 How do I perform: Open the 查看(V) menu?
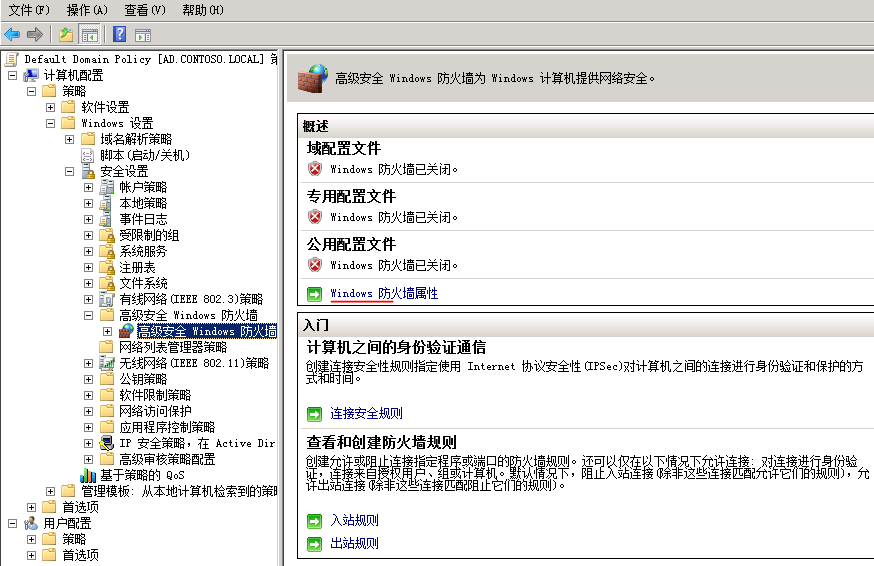pos(145,10)
